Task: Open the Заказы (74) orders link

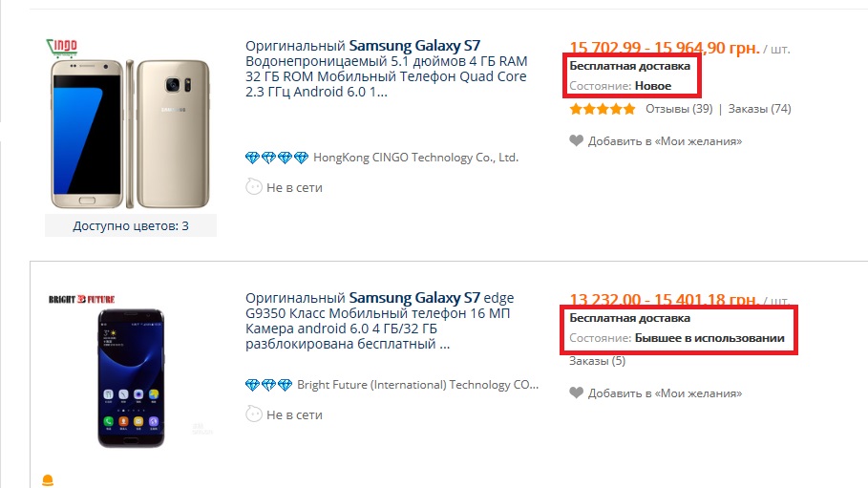Action: pyautogui.click(x=759, y=109)
